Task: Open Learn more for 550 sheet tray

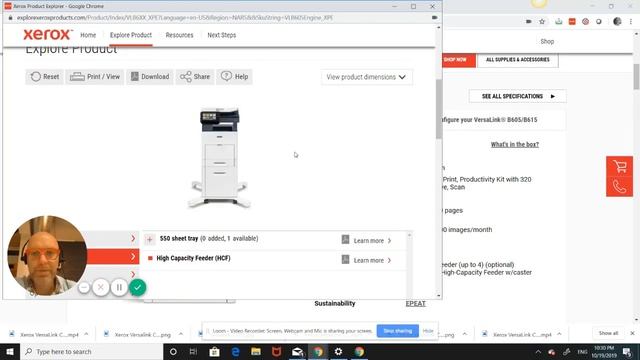Action: (x=372, y=241)
